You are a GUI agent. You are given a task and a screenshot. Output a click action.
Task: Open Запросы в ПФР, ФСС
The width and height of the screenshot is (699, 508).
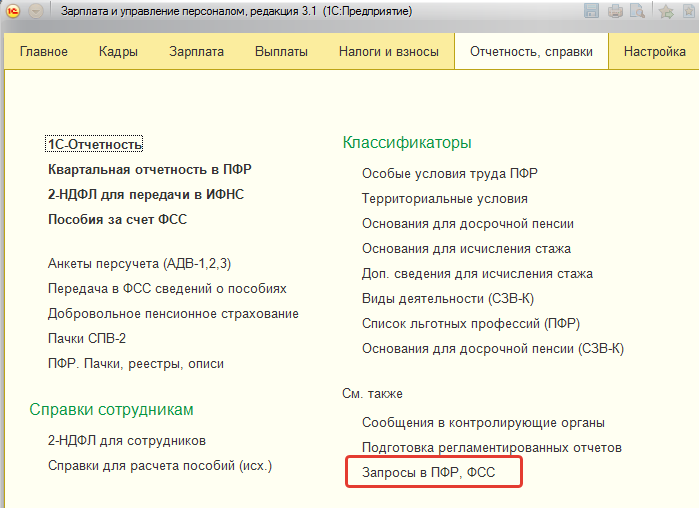pyautogui.click(x=428, y=472)
